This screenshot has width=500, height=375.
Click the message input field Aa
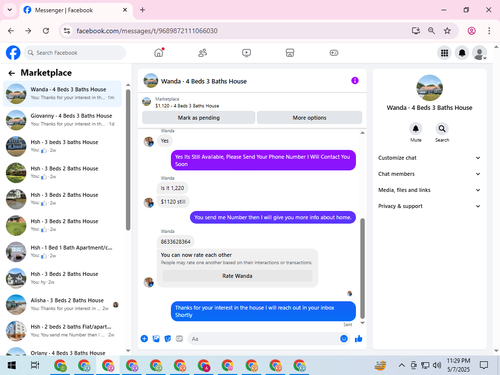click(x=263, y=339)
